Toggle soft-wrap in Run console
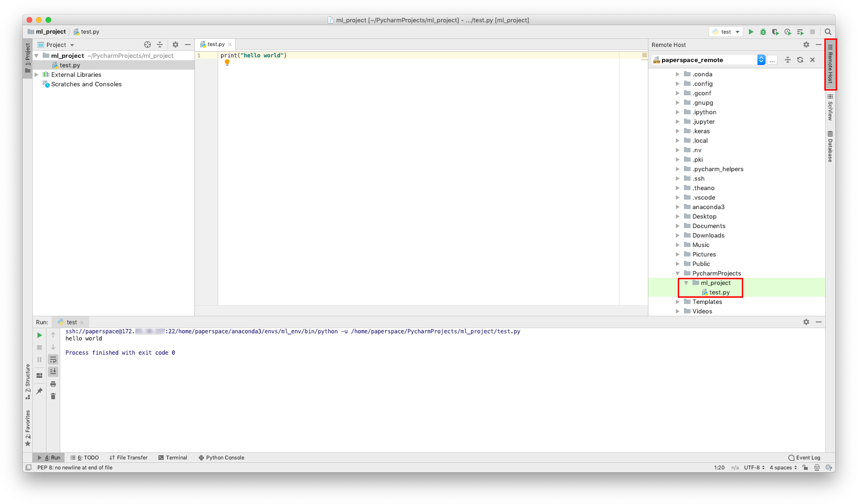Viewport: 858px width, 504px height. tap(53, 359)
